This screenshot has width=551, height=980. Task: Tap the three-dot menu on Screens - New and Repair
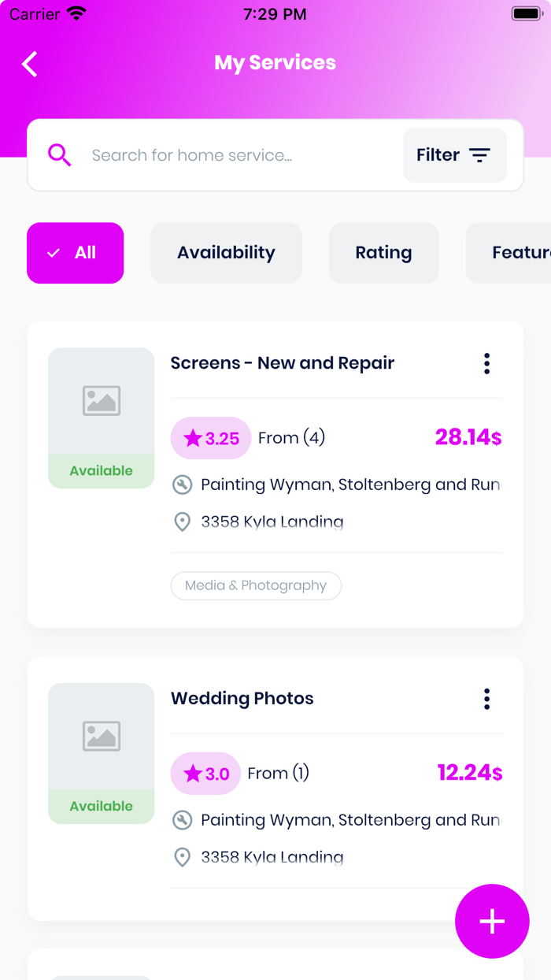(x=486, y=363)
